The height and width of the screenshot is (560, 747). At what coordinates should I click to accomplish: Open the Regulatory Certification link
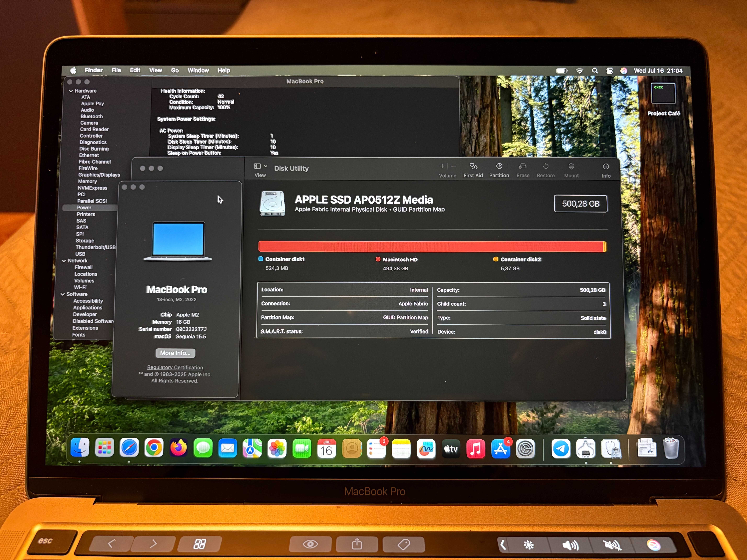click(x=175, y=367)
